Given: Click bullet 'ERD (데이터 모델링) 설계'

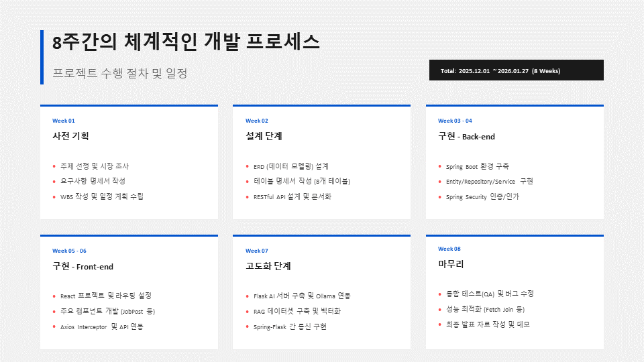Looking at the screenshot, I should pyautogui.click(x=291, y=166).
